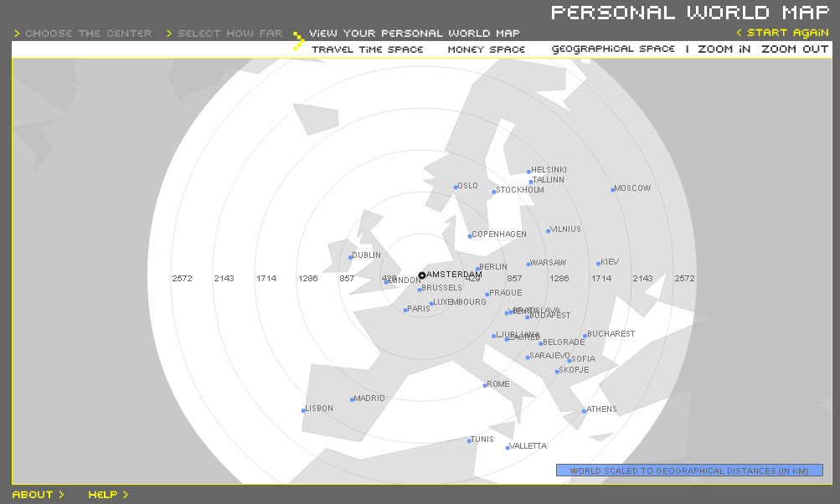Select the Oslo city dot
Viewport: 840px width, 504px height.
click(456, 188)
